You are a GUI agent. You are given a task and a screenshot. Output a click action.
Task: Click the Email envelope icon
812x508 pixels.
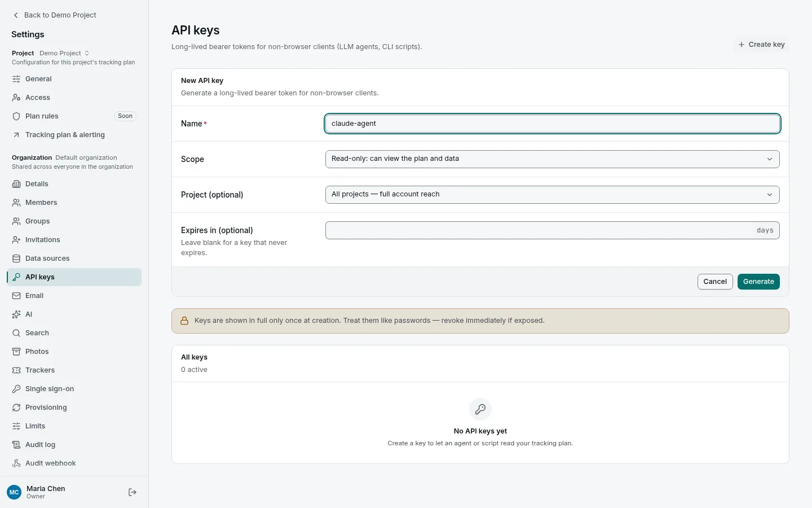click(x=16, y=296)
